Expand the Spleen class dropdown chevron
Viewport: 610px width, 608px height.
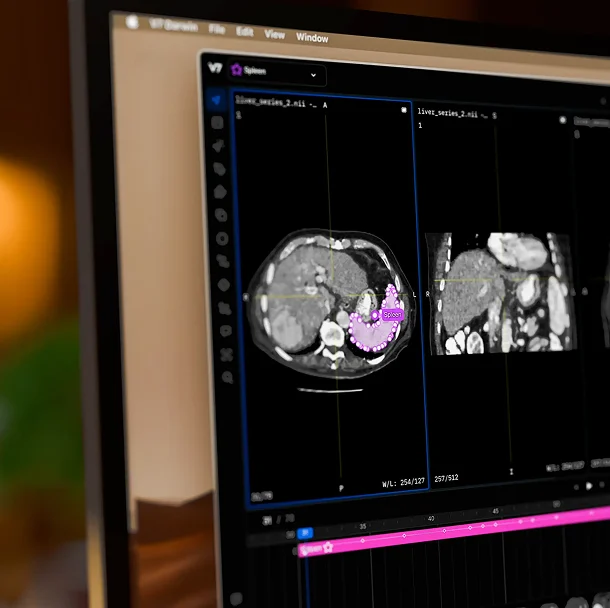(x=314, y=74)
